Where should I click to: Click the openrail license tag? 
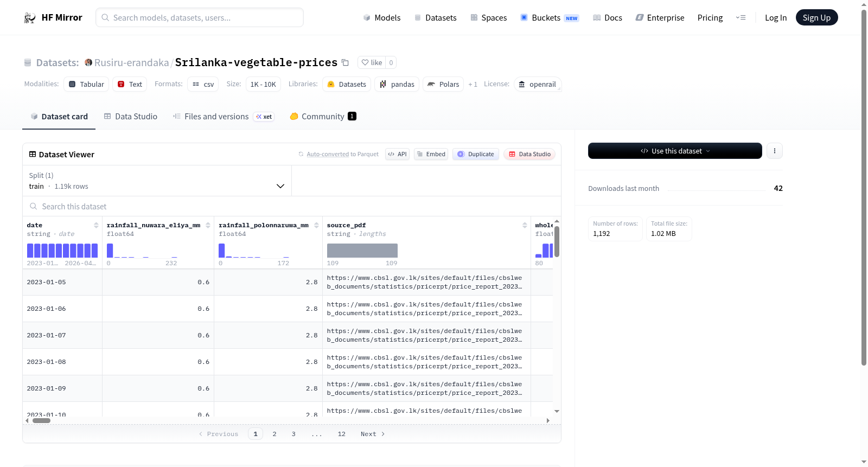[x=538, y=84]
